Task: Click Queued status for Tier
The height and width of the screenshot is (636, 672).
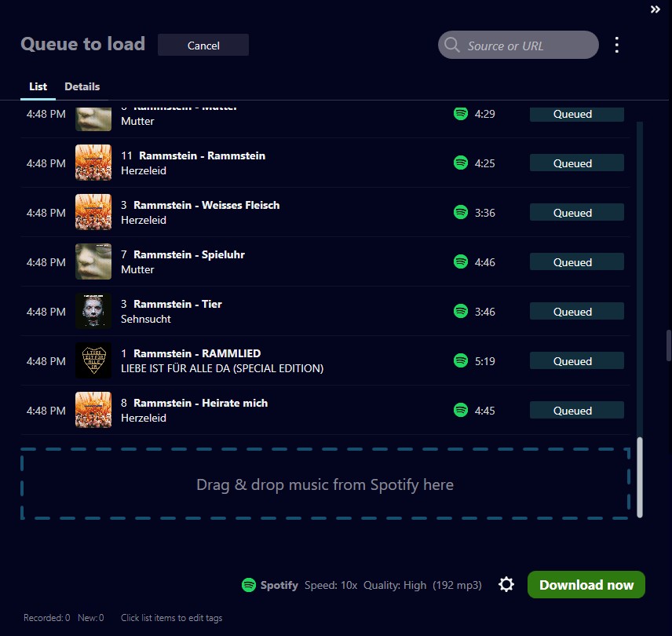Action: pyautogui.click(x=576, y=312)
